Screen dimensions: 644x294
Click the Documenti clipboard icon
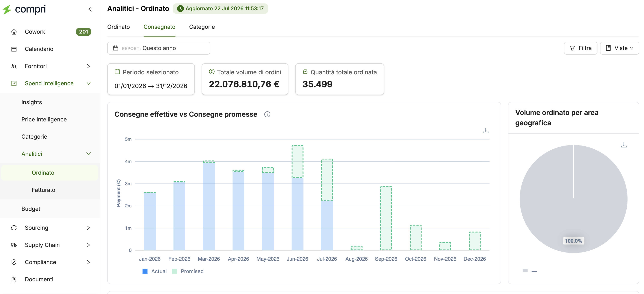tap(14, 279)
